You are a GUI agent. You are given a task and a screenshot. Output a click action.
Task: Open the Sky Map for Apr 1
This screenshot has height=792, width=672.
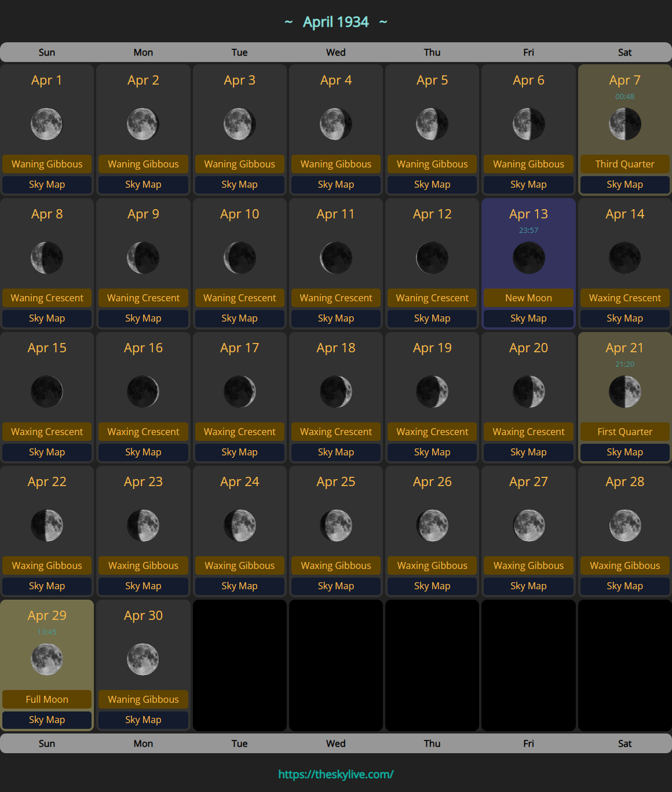[x=47, y=185]
